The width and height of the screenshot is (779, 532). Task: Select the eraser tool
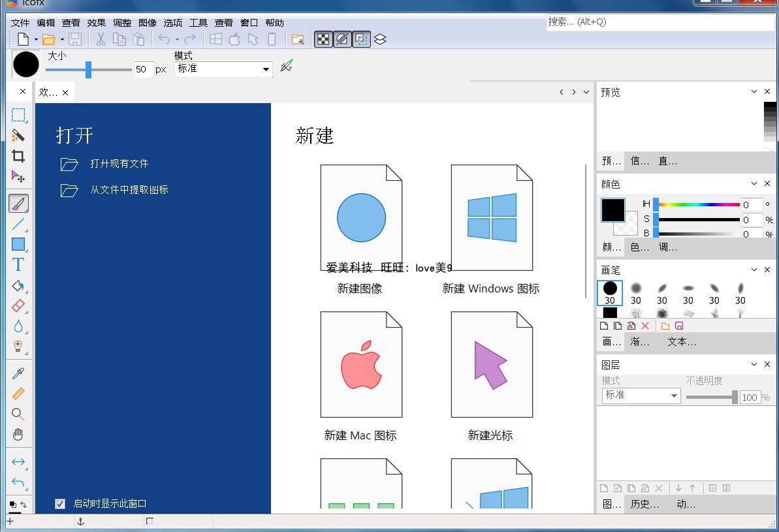pos(18,305)
